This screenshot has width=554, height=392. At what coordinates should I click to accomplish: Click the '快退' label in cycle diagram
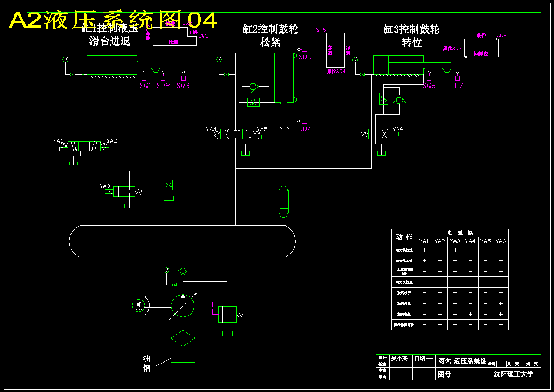click(173, 42)
